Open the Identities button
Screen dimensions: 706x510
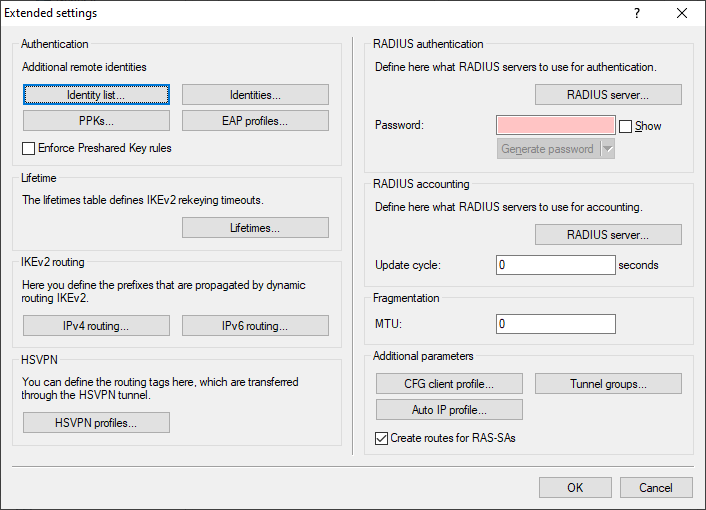tap(255, 95)
